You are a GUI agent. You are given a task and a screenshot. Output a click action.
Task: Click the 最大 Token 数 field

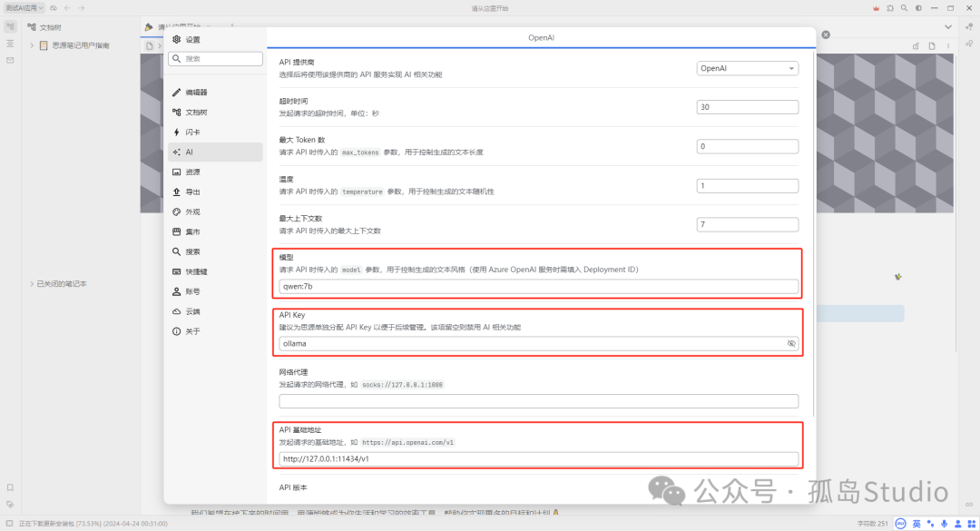pyautogui.click(x=747, y=146)
